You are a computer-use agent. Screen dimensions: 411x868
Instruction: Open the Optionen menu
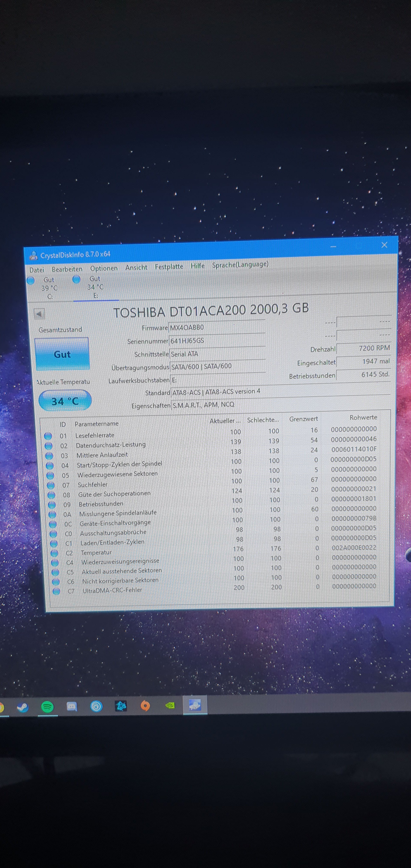[x=104, y=268]
